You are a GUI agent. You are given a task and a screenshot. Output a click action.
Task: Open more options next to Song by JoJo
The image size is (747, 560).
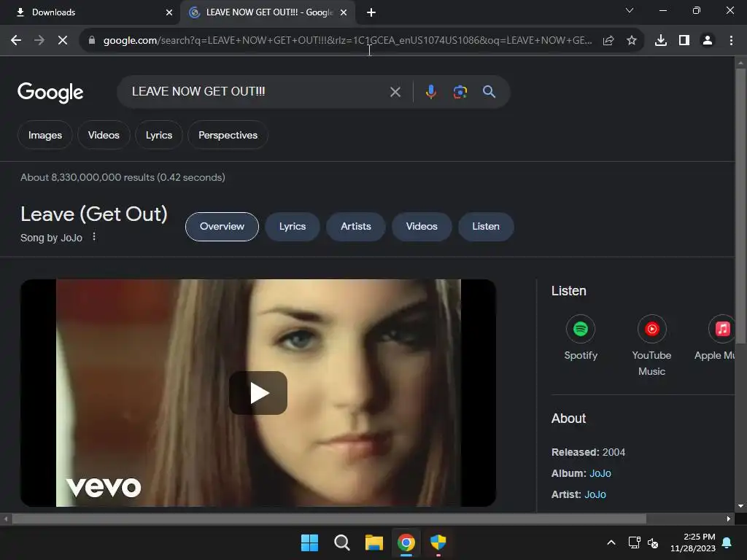point(94,237)
